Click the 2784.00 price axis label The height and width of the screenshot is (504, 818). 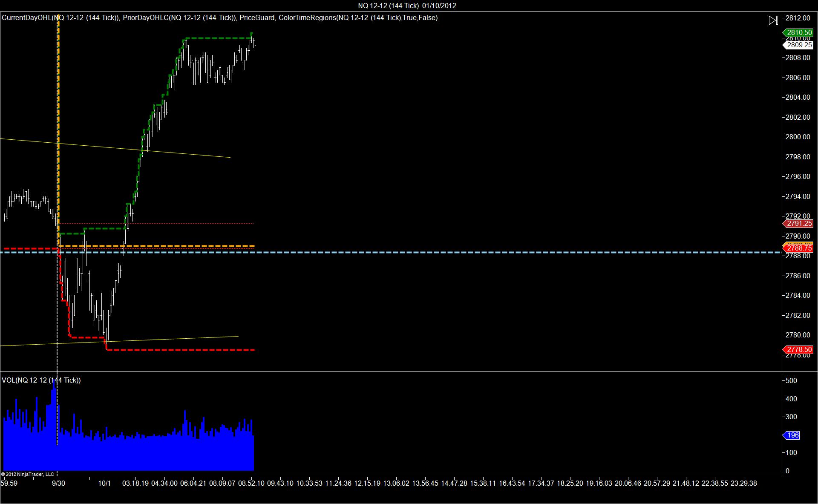tap(798, 295)
